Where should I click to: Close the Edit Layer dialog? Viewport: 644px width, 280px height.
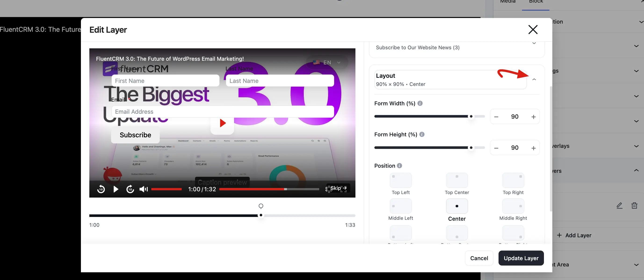[x=533, y=30]
